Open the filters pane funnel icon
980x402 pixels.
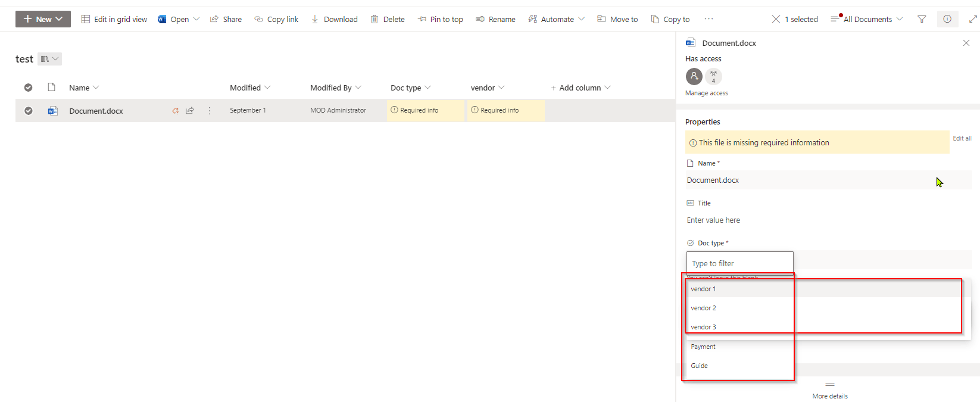click(x=922, y=19)
